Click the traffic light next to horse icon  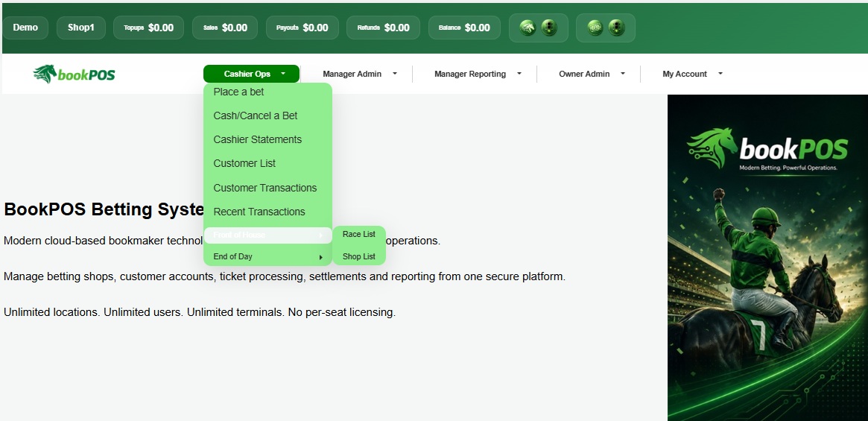(549, 28)
